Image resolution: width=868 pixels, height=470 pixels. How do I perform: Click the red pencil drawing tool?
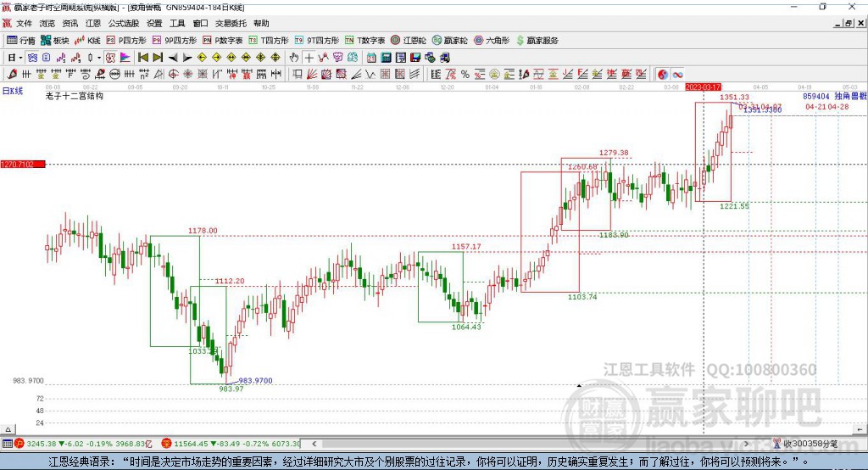pyautogui.click(x=12, y=75)
